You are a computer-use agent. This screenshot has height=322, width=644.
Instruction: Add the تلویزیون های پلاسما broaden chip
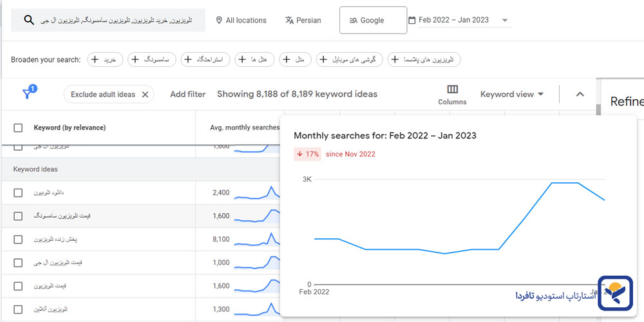[x=424, y=59]
